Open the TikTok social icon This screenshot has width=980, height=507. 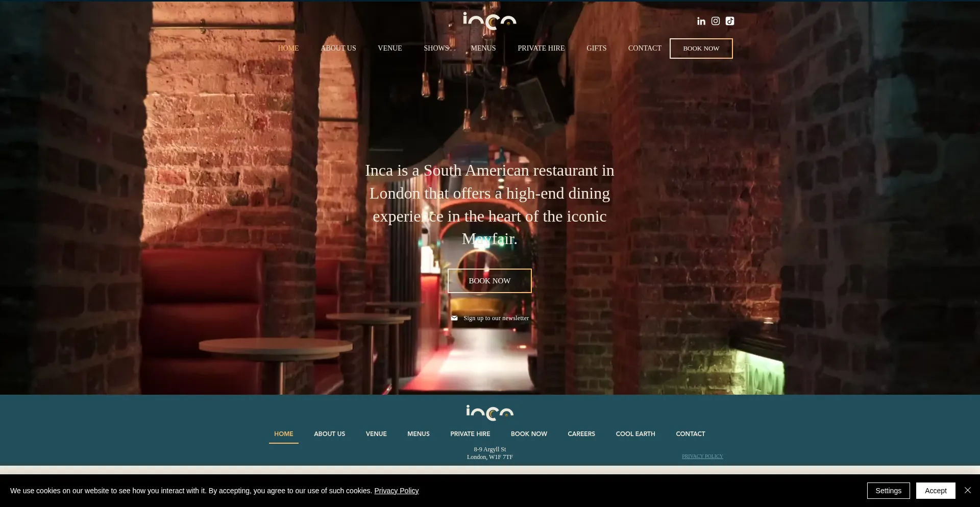pos(730,21)
